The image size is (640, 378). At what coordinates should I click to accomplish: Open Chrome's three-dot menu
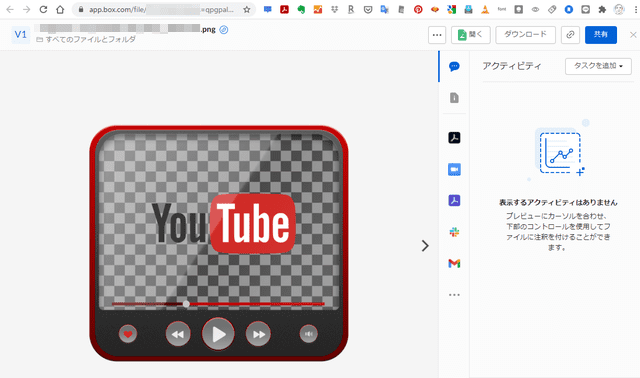(x=636, y=9)
